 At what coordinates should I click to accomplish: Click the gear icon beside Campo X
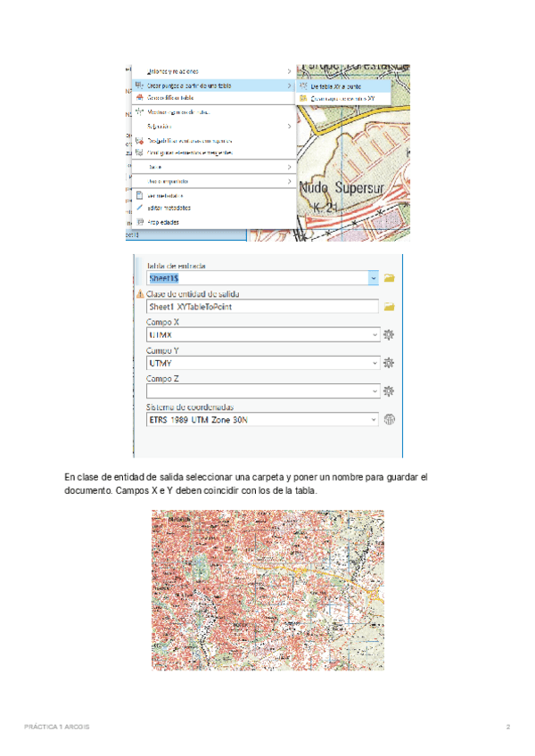[389, 334]
